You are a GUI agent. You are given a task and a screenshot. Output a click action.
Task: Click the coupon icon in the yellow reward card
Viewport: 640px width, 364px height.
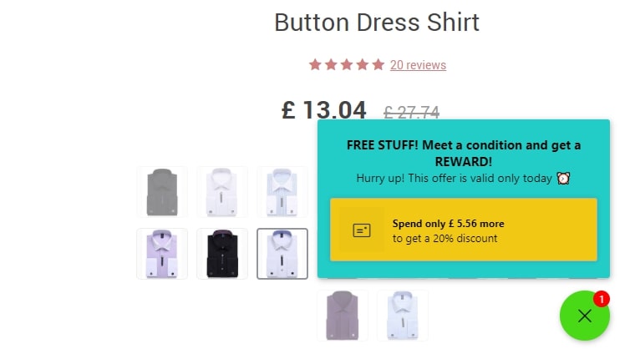coord(362,230)
